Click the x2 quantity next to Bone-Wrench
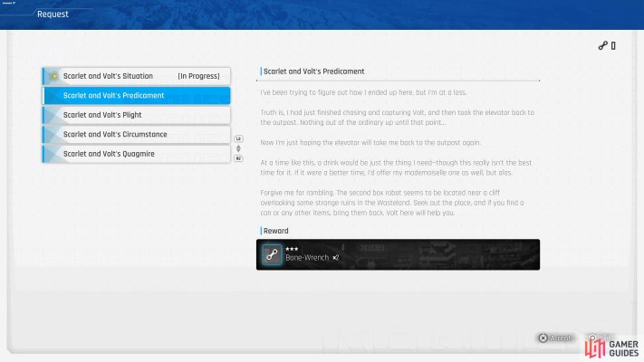The width and height of the screenshot is (644, 362). [x=335, y=258]
